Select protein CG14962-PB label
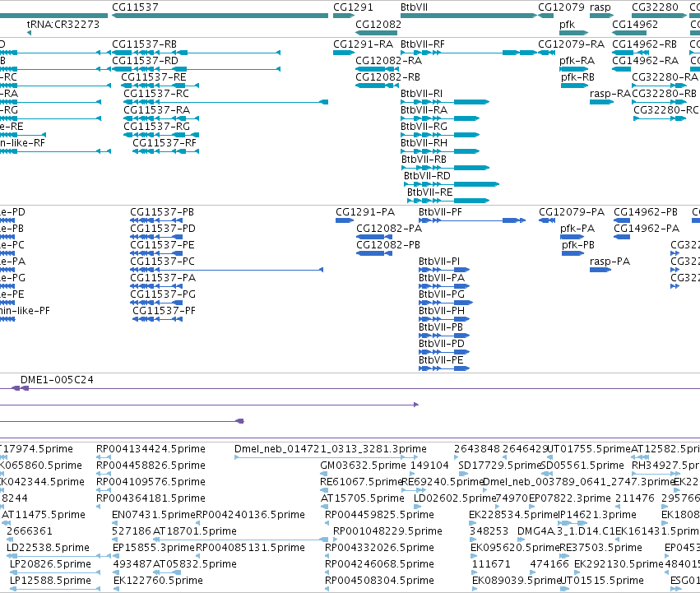This screenshot has height=593, width=700. point(646,212)
